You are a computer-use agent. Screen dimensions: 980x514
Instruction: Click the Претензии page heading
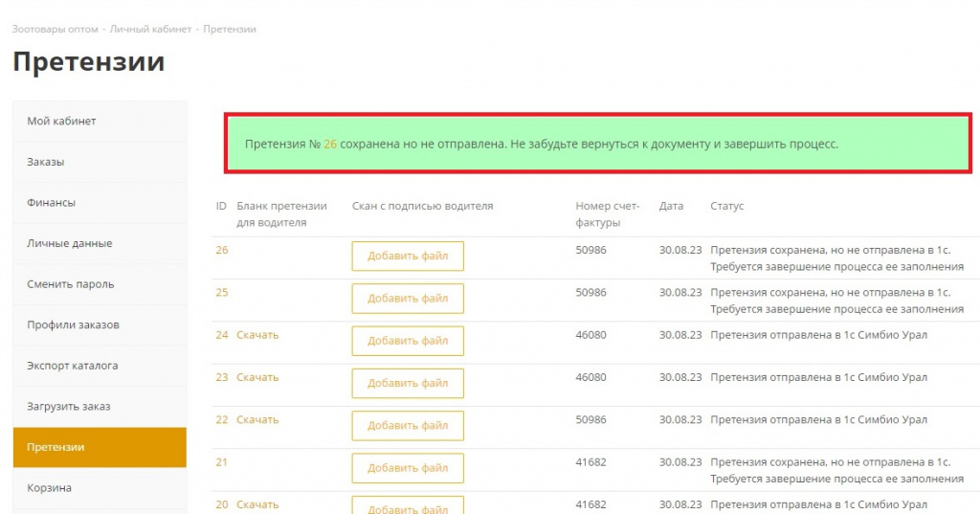click(x=89, y=62)
